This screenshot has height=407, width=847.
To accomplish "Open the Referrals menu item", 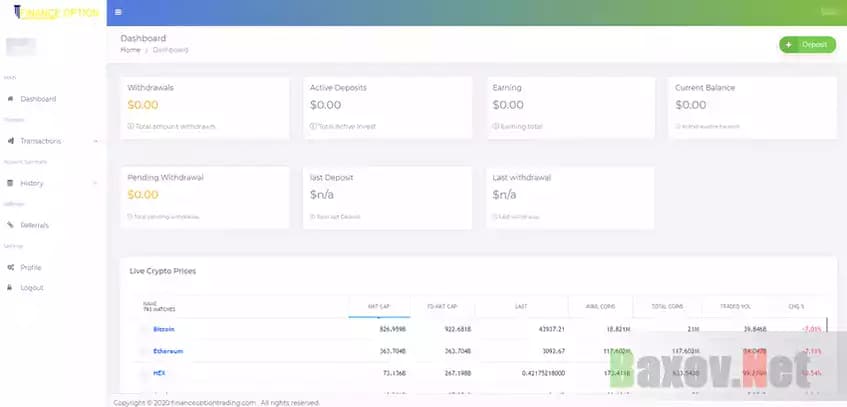I will point(34,225).
